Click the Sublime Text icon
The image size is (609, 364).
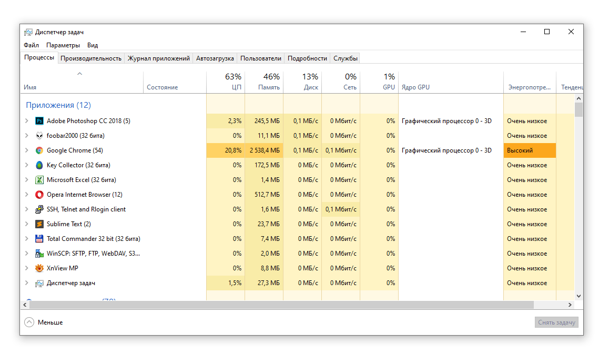point(39,224)
